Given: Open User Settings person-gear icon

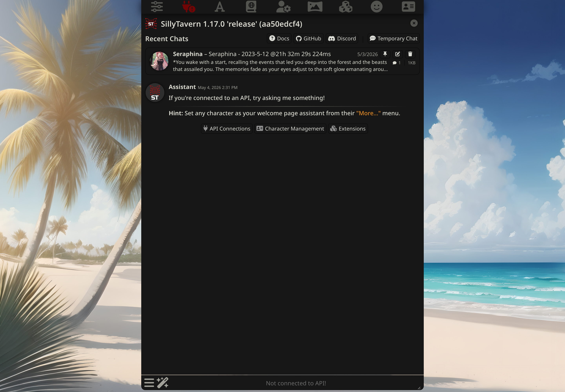Looking at the screenshot, I should coord(283,6).
